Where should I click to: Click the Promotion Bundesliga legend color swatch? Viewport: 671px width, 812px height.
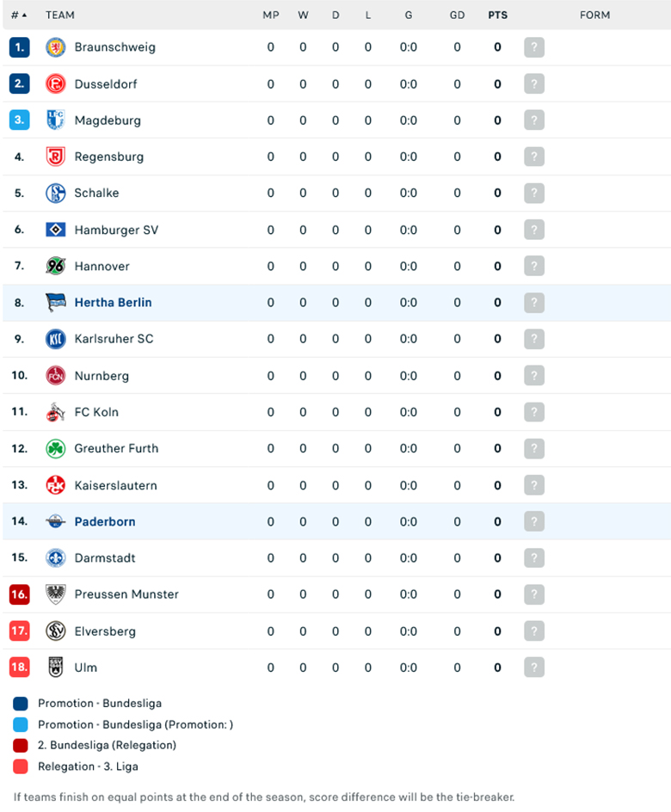[x=19, y=704]
